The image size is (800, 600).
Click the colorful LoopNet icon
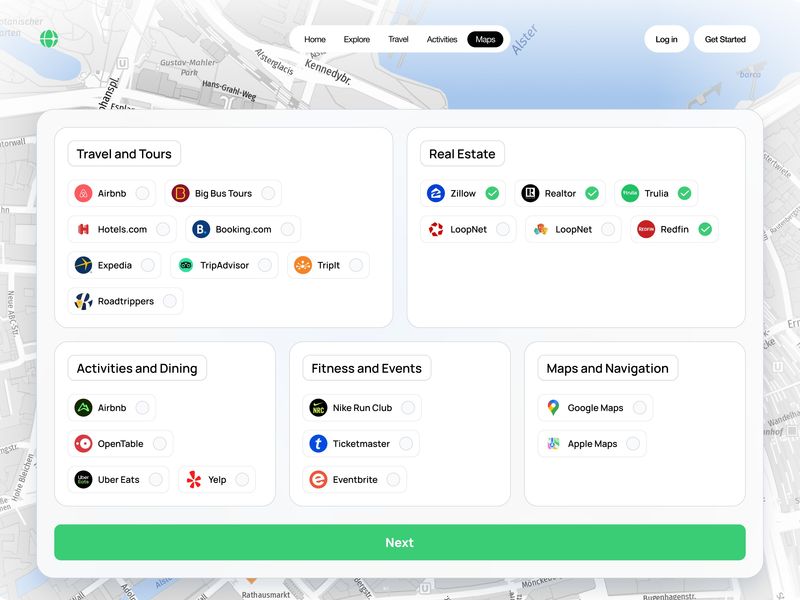click(541, 229)
